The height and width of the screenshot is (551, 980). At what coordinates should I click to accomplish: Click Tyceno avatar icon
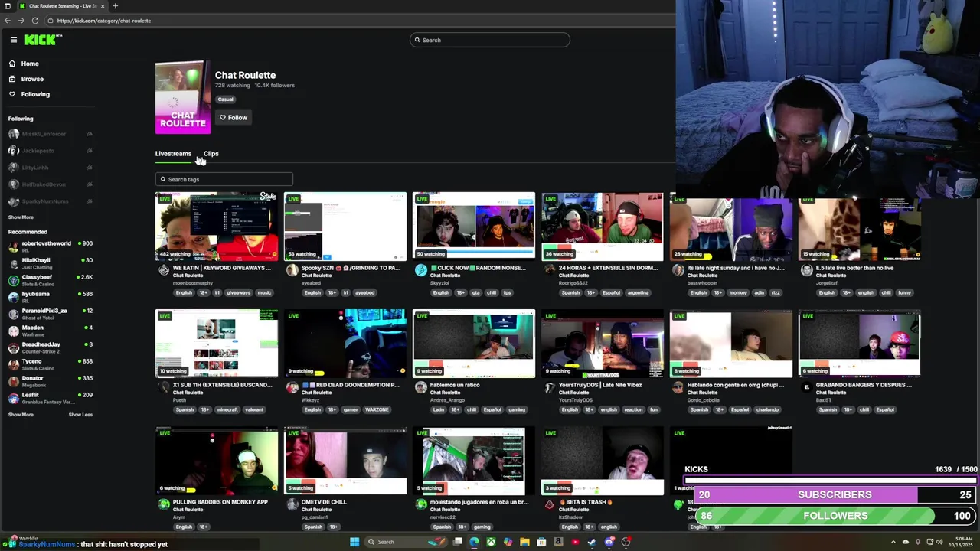tap(14, 364)
